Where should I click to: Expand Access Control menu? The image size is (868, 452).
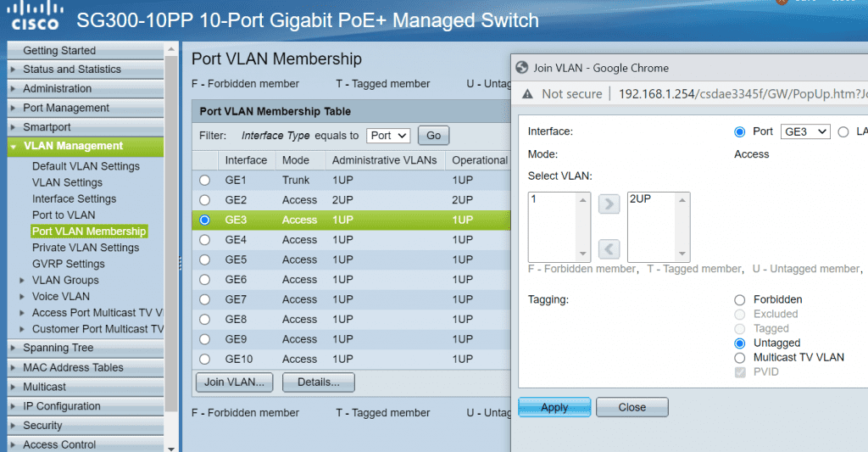tap(86, 444)
